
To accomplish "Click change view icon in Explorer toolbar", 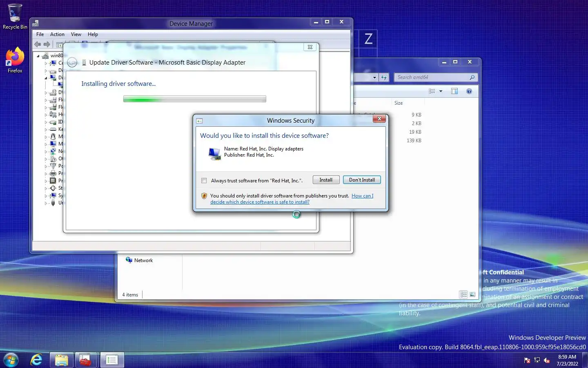I will [432, 91].
